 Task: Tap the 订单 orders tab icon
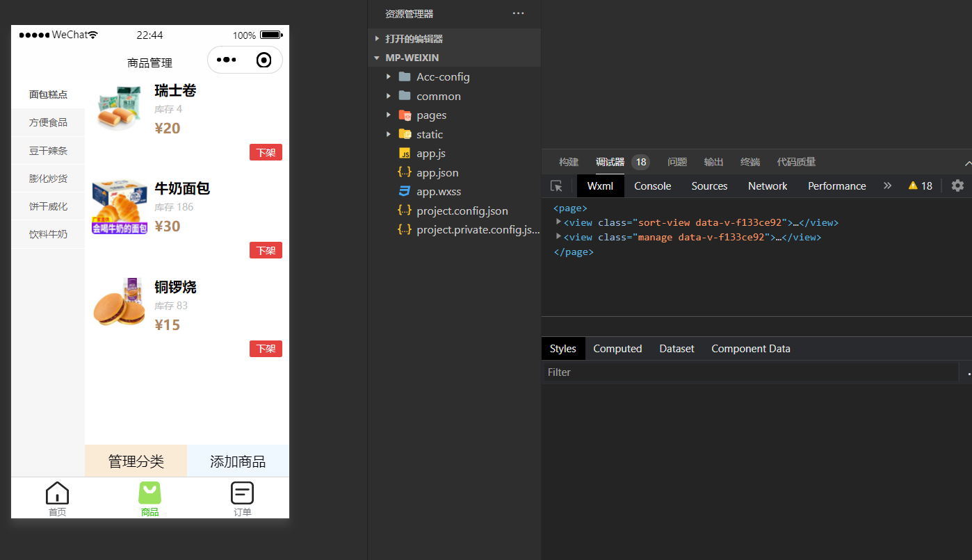pos(242,493)
